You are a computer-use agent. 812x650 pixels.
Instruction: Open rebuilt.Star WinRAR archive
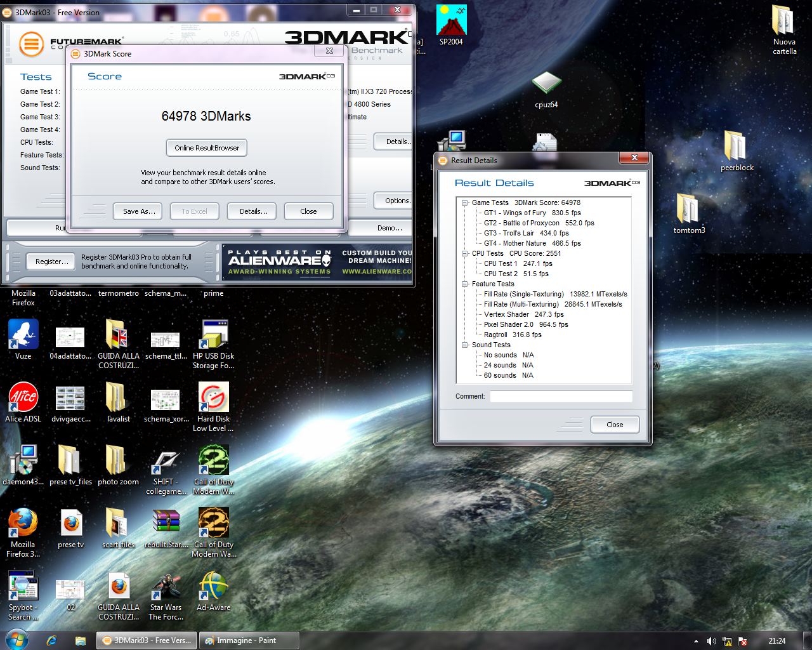[x=166, y=527]
